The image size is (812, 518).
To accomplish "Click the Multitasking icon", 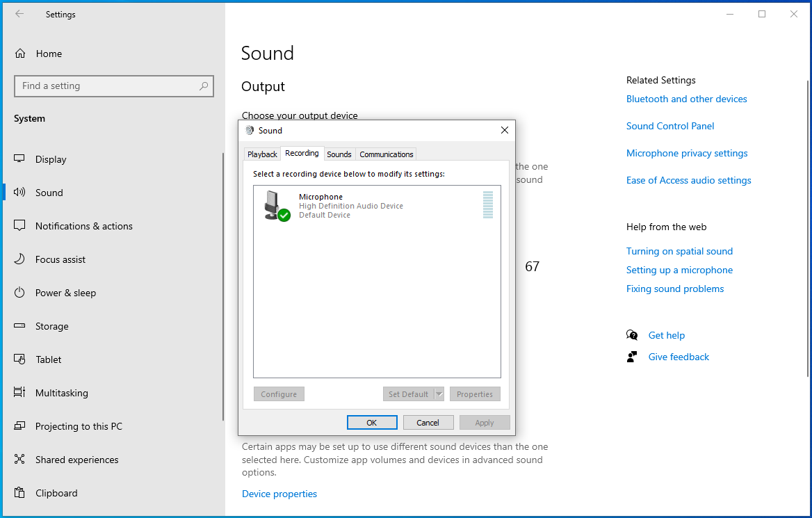I will click(19, 393).
